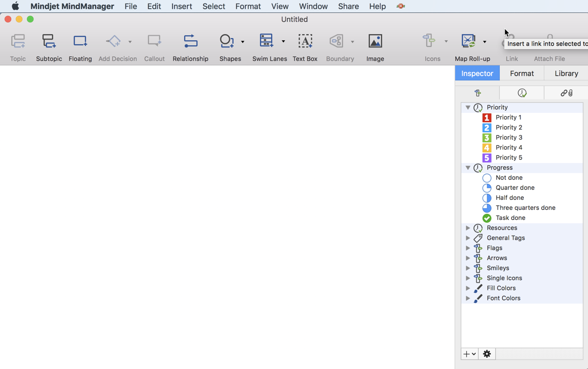Expand the Flags group
This screenshot has height=369, width=588.
click(x=467, y=248)
